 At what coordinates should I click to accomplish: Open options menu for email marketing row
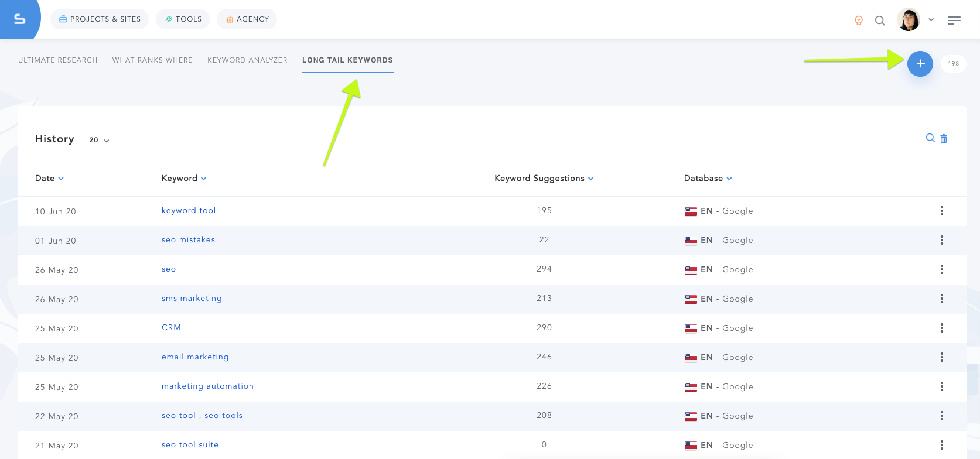click(x=942, y=357)
